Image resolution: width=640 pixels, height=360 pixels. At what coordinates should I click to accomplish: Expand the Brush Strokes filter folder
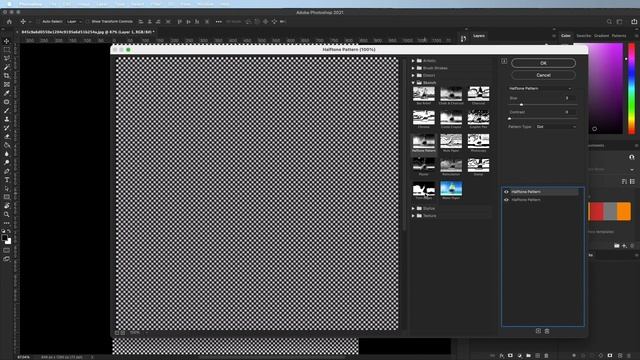(x=413, y=68)
